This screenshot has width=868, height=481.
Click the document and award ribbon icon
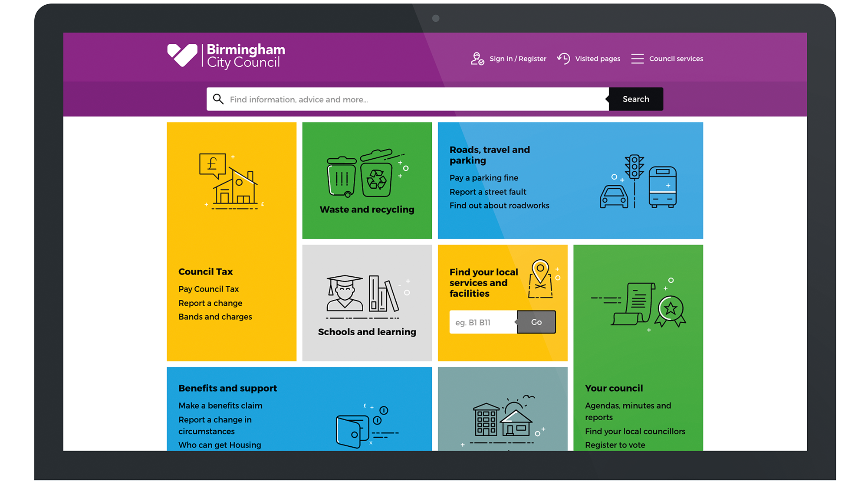coord(647,304)
